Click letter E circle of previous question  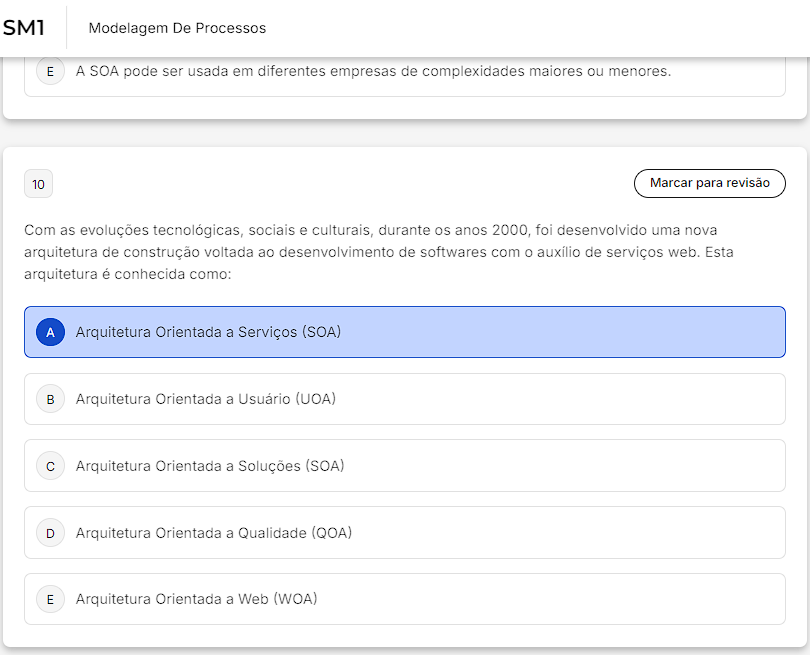click(50, 71)
